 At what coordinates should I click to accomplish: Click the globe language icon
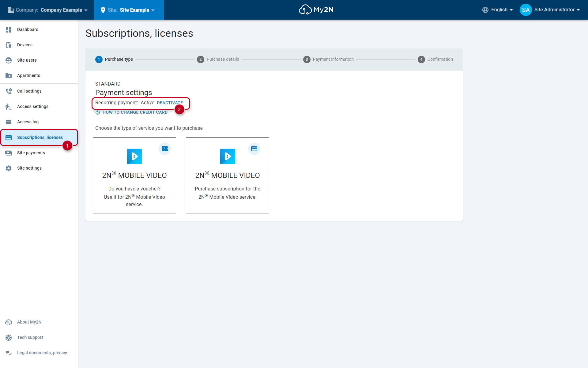pos(485,10)
